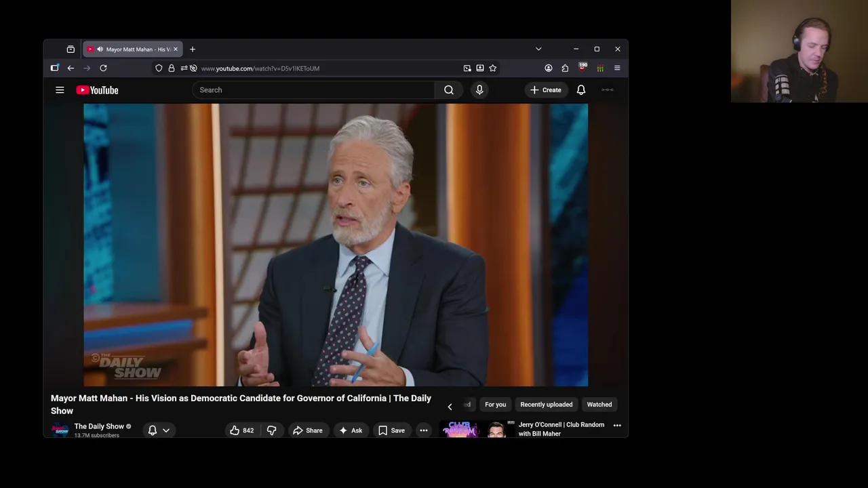Open Club Random video thumbnail
This screenshot has height=488, width=868.
477,429
